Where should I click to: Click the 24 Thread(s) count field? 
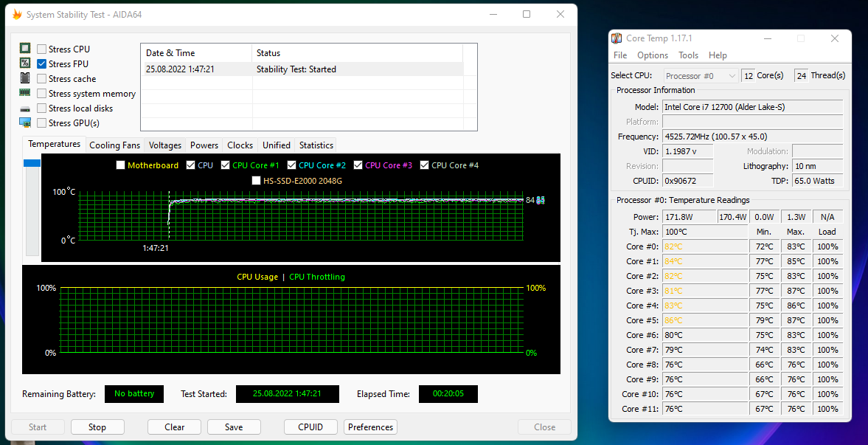click(x=801, y=76)
